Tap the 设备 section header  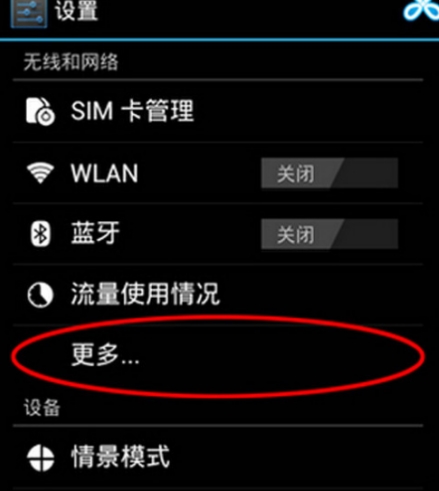(42, 408)
